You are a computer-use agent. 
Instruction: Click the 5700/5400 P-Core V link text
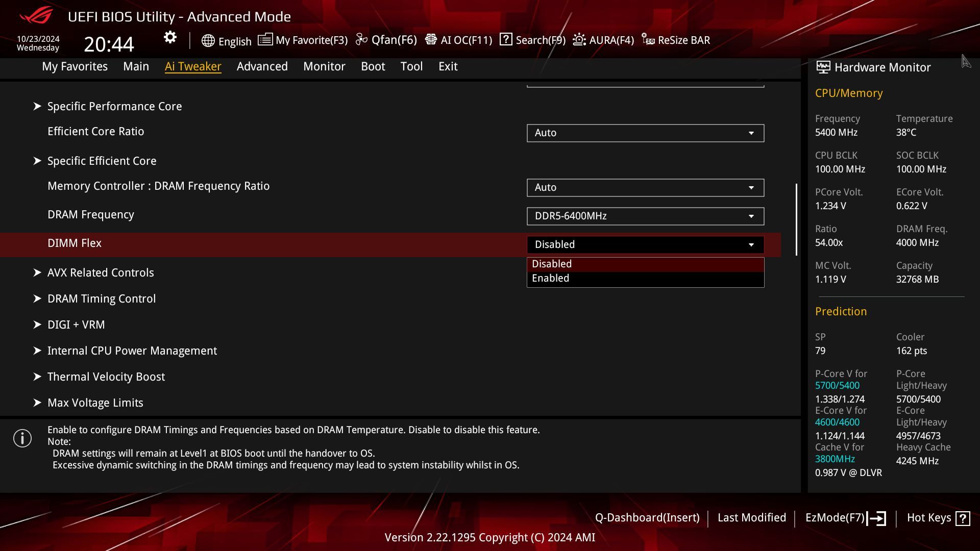tap(837, 385)
